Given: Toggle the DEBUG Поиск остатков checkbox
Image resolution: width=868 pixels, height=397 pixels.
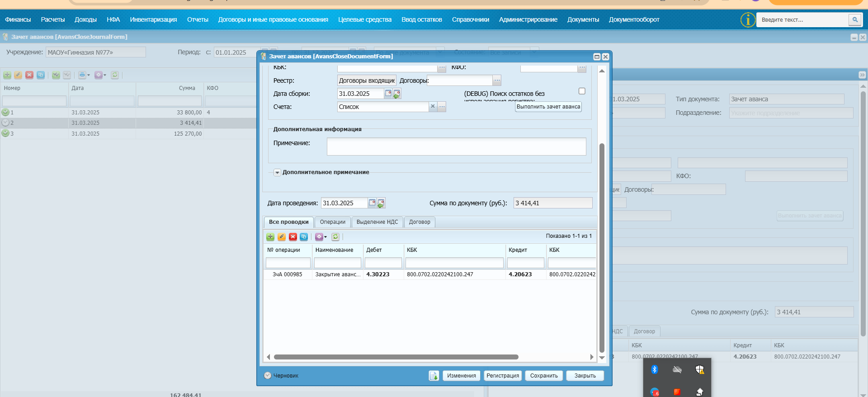Looking at the screenshot, I should pos(582,91).
